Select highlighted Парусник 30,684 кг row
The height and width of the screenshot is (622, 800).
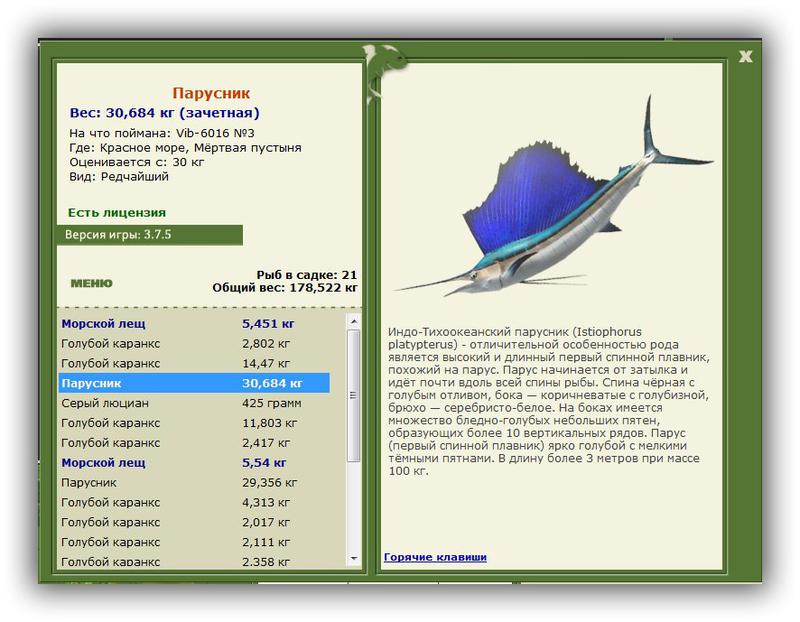pos(194,383)
